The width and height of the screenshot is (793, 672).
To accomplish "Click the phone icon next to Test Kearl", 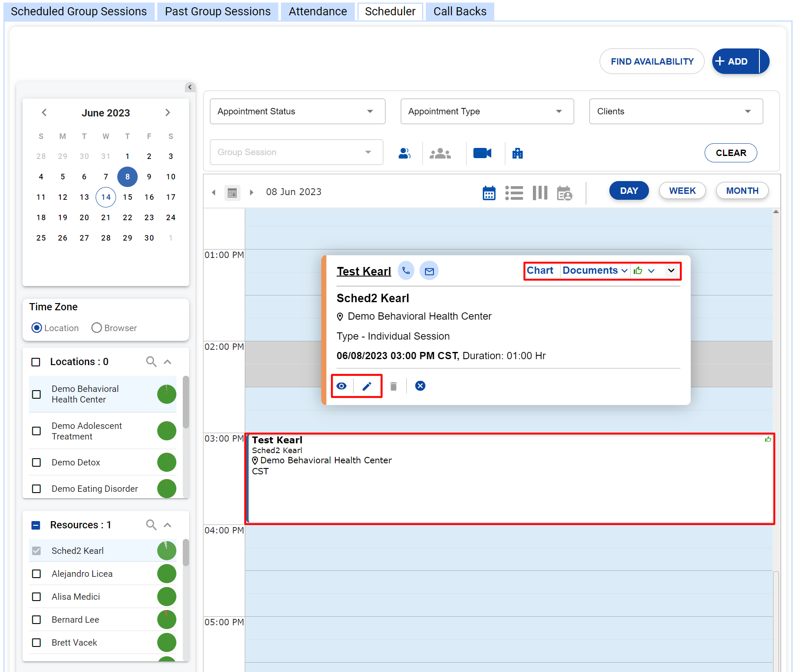I will tap(406, 271).
